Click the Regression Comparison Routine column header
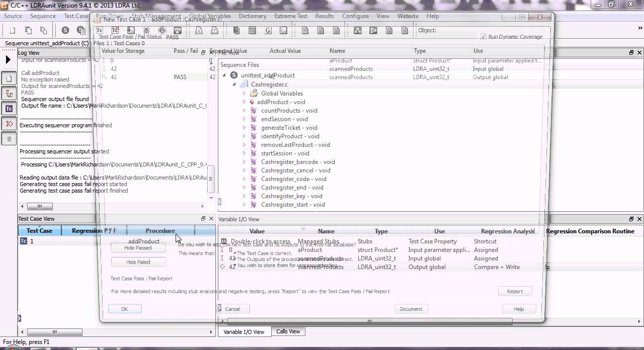Screen dimensions: 644x350 coord(590,231)
